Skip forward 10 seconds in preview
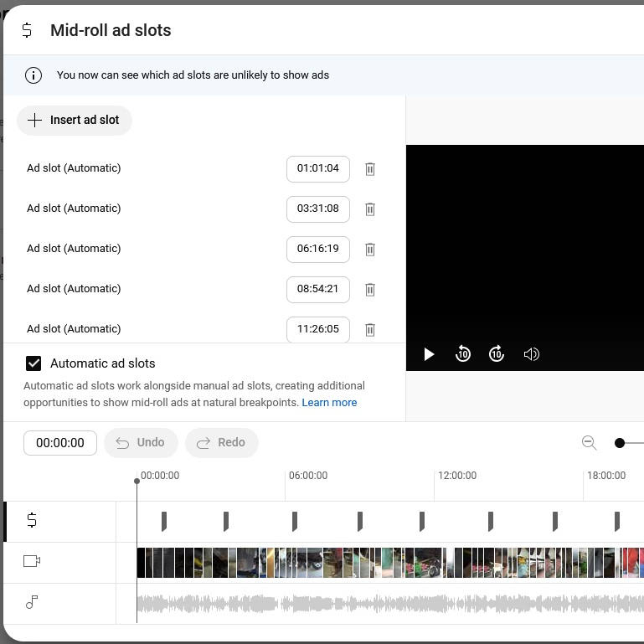 pos(497,354)
